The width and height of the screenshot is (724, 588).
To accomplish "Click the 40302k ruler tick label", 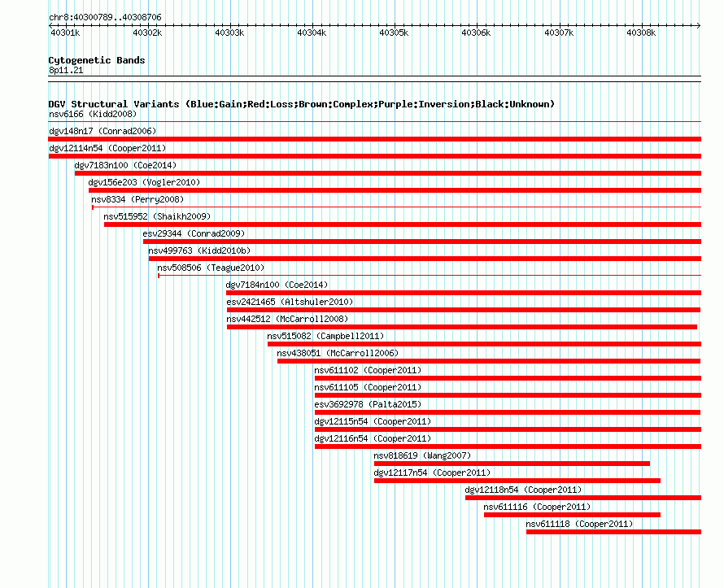I will pos(147,33).
